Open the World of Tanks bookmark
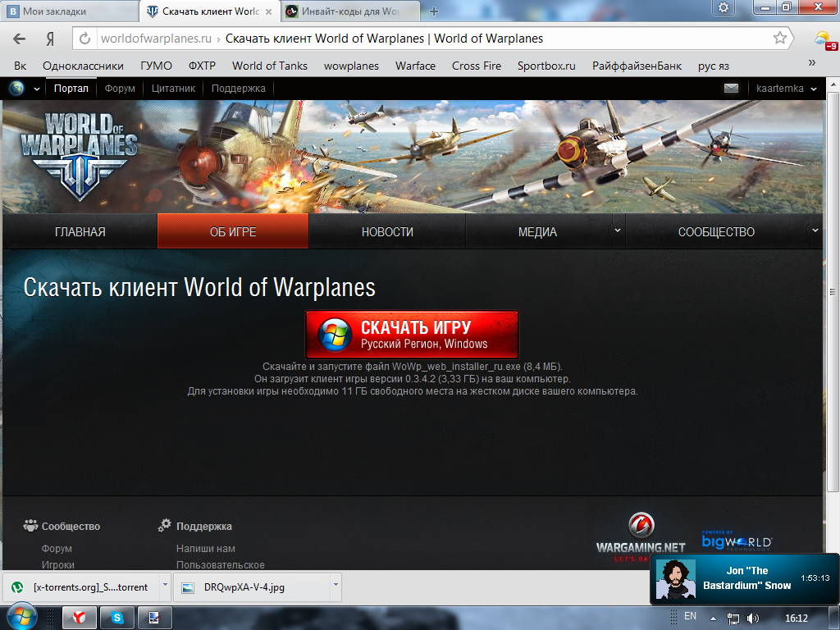 [x=269, y=66]
